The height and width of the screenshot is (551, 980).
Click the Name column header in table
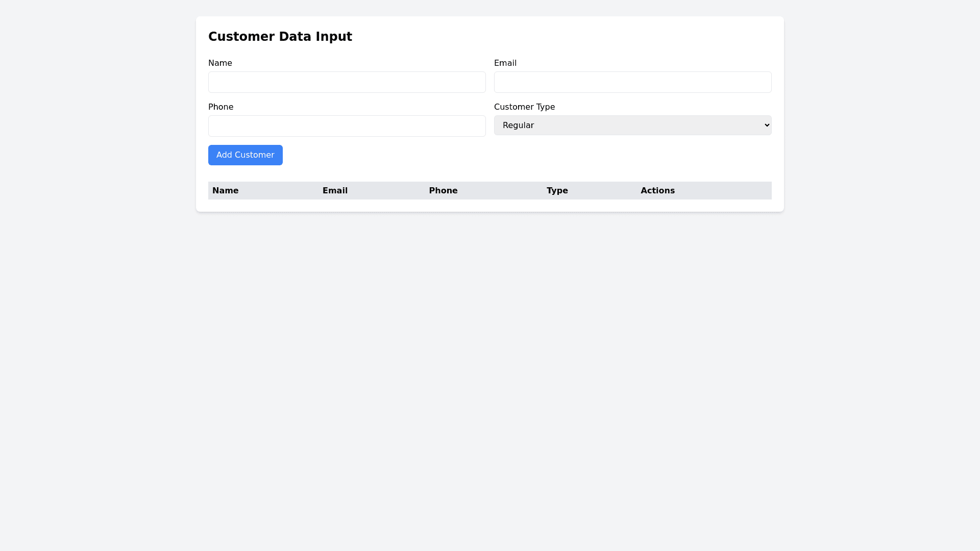[225, 190]
